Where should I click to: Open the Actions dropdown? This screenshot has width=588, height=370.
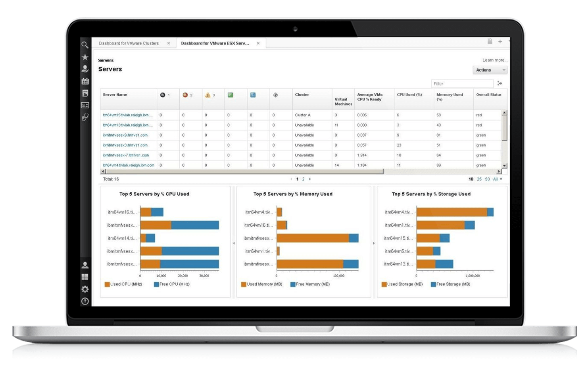(490, 70)
